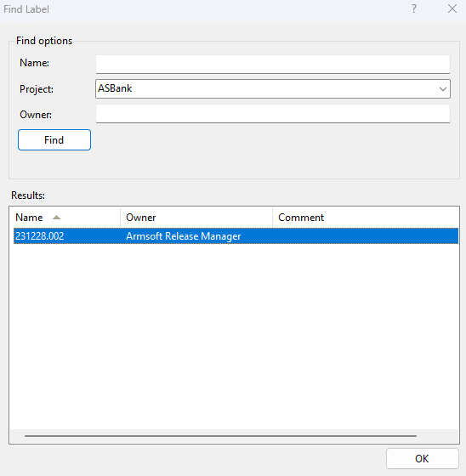
Task: Click Armsoft Release Manager owner cell
Action: (x=183, y=236)
